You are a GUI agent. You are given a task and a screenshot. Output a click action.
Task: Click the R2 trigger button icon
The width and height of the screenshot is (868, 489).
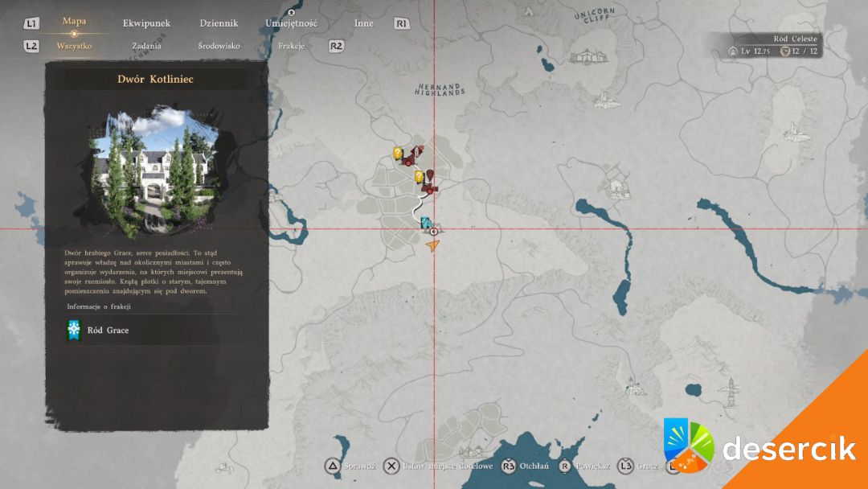click(337, 46)
